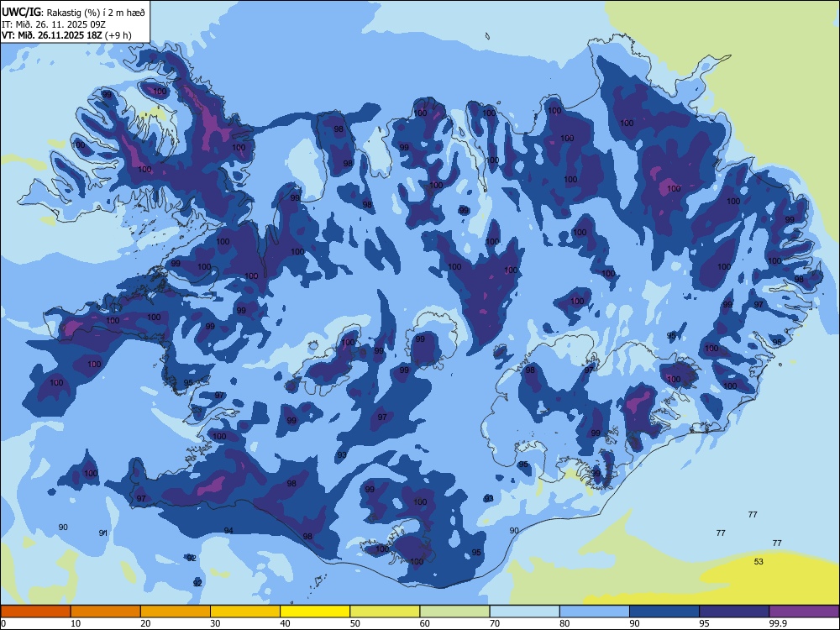This screenshot has height=630, width=840.
Task: Click the legend scale label '0'
Action: click(3, 623)
